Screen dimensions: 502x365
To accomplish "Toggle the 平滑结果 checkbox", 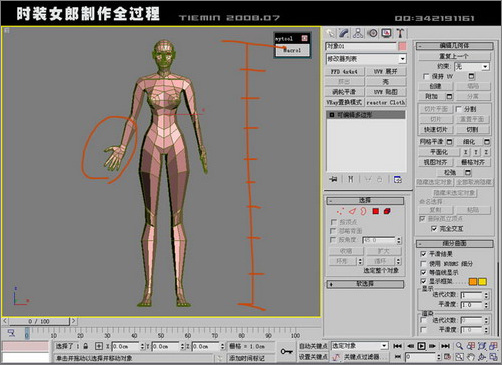I will click(x=423, y=254).
